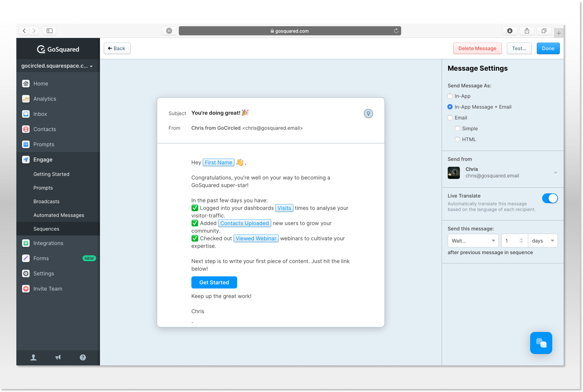Viewport: 583px width, 392px height.
Task: Click the Prompts icon in sidebar
Action: click(x=25, y=144)
